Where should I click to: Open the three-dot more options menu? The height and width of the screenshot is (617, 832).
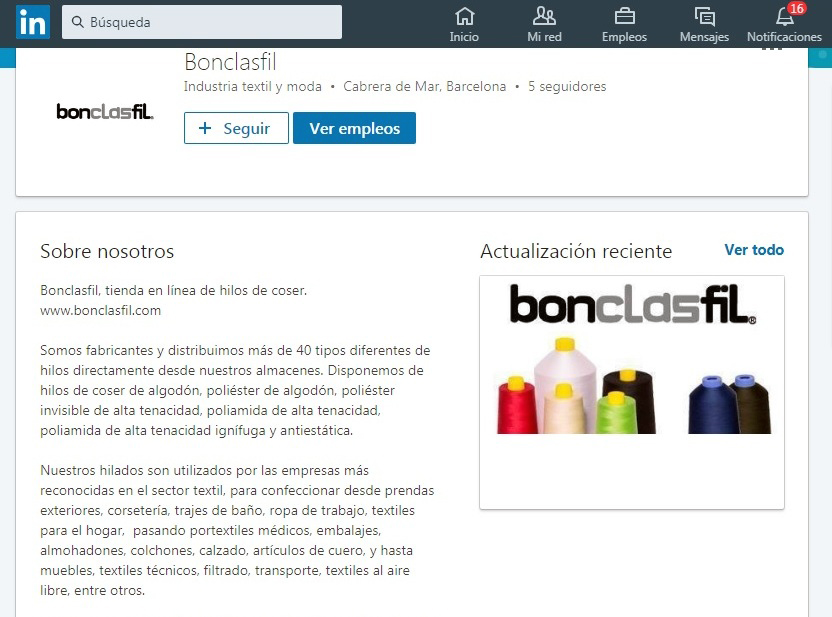click(772, 49)
